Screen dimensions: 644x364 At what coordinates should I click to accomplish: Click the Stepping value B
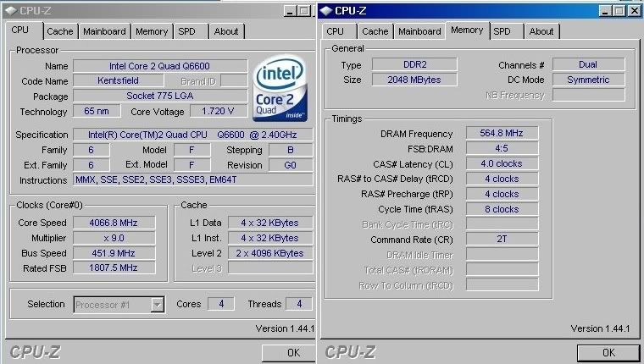tap(291, 150)
